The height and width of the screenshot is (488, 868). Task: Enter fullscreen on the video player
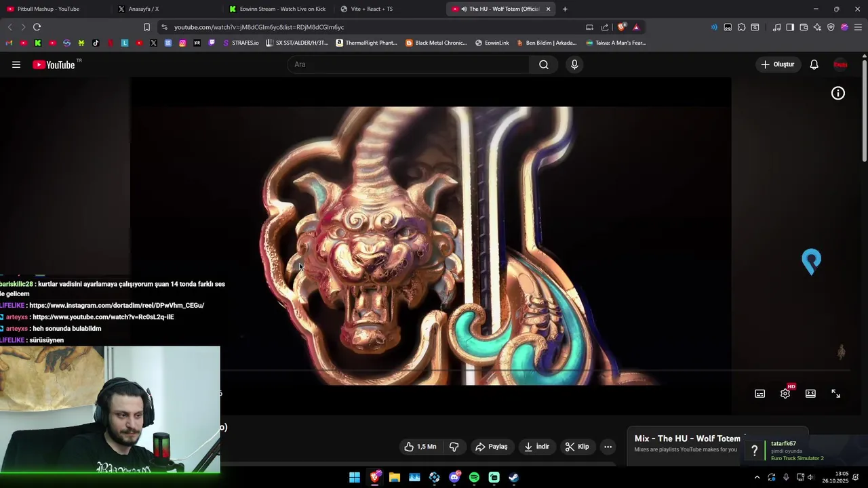(x=835, y=394)
